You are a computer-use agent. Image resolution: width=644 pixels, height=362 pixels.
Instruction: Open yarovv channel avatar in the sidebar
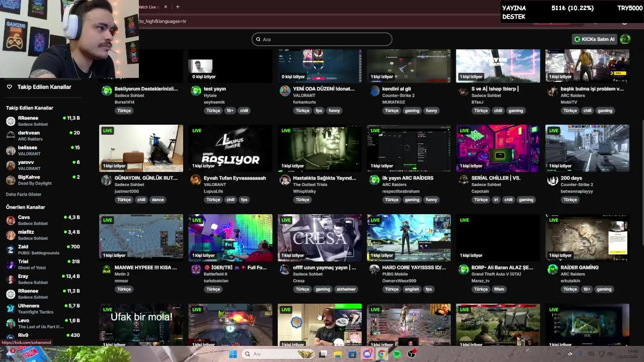click(11, 165)
